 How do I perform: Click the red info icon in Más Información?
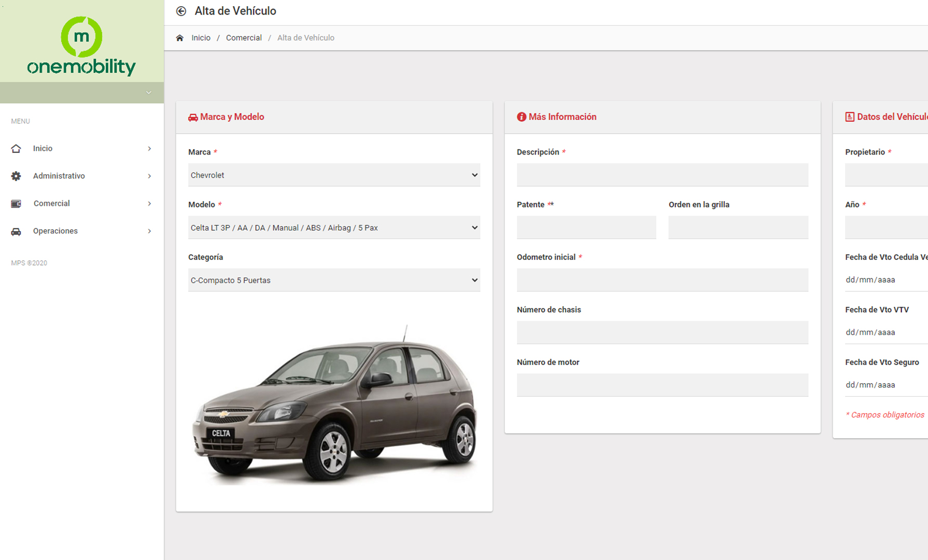click(x=522, y=117)
